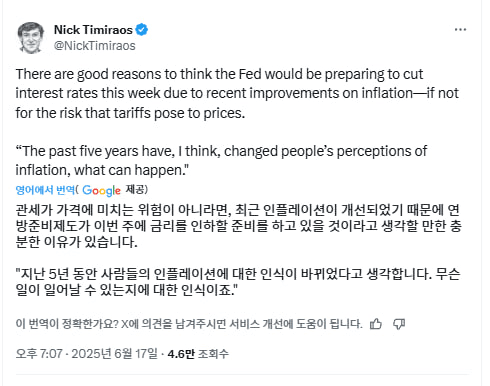The image size is (490, 386).
Task: Open the @NickTimiraos handle link
Action: coord(95,46)
